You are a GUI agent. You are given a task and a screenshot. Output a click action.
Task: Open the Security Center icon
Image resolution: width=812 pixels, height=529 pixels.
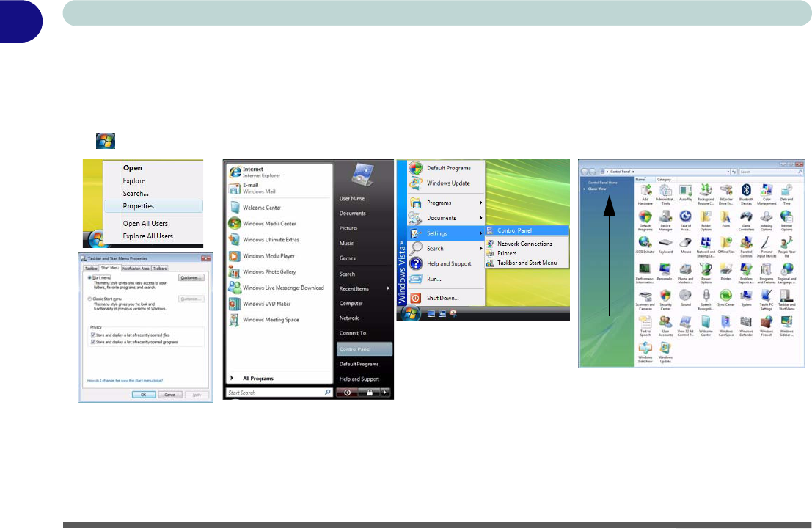665,300
